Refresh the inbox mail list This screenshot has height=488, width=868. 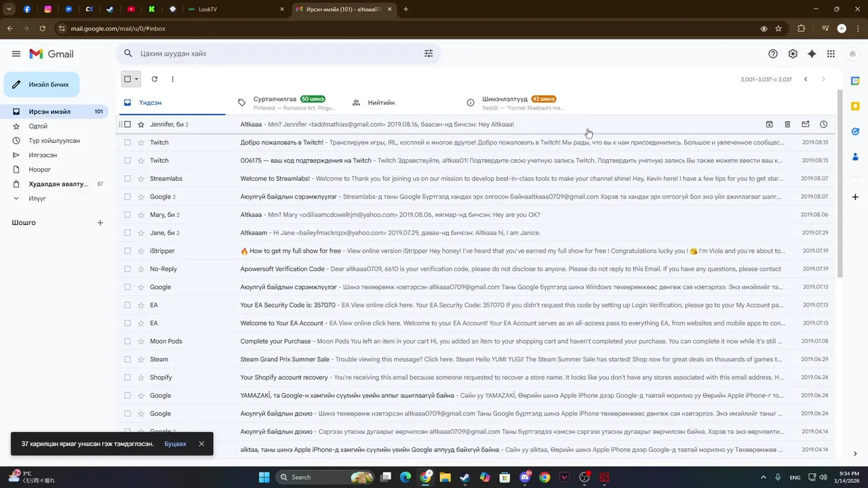coord(155,79)
